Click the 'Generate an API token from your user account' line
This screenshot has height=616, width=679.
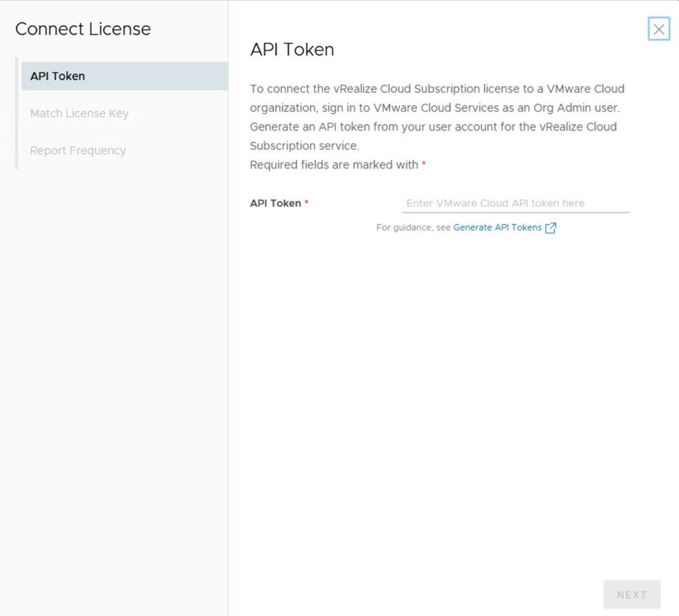[x=433, y=127]
